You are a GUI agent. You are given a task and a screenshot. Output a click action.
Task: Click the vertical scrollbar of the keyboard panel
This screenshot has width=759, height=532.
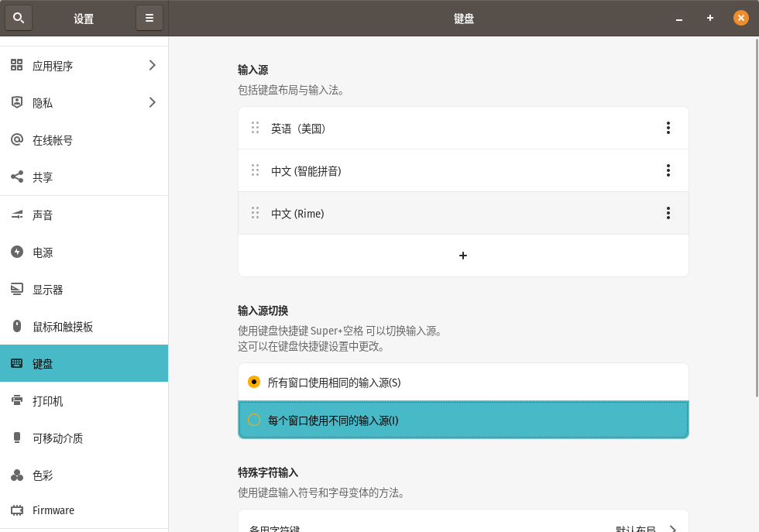pyautogui.click(x=755, y=217)
